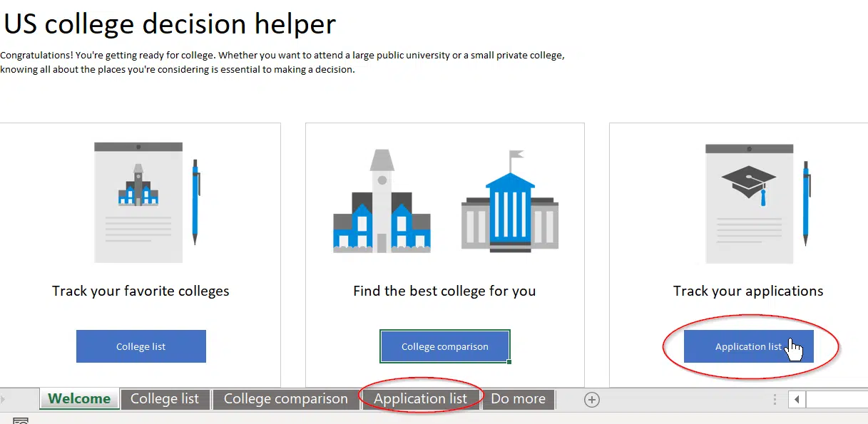Add a new sheet with the plus icon
The height and width of the screenshot is (424, 868).
591,400
